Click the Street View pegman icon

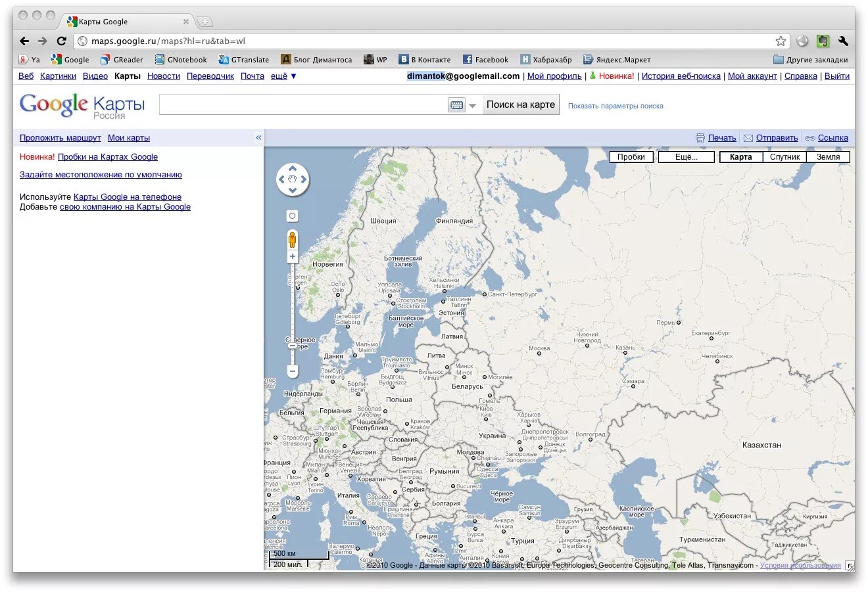coord(293,239)
